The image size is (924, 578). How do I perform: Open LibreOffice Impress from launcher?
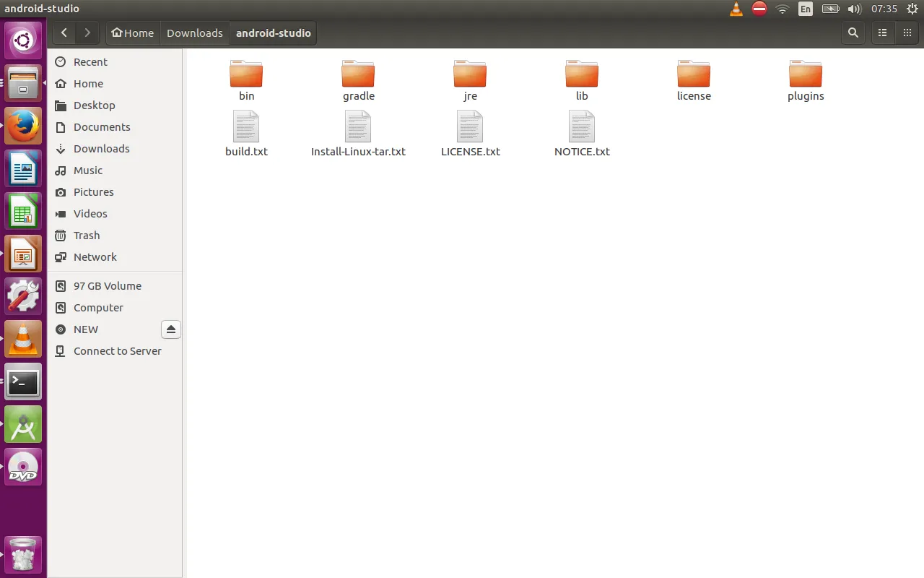click(23, 254)
